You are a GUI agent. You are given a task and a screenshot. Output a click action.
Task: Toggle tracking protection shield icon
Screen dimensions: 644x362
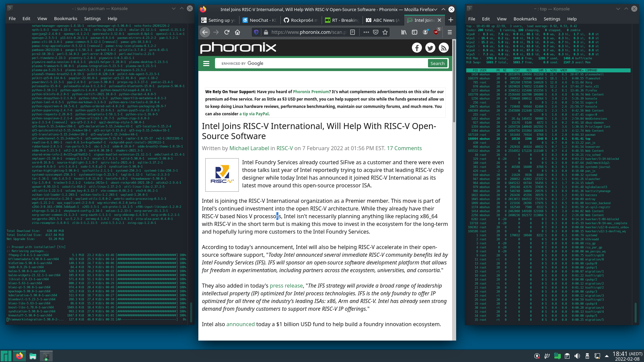click(256, 32)
